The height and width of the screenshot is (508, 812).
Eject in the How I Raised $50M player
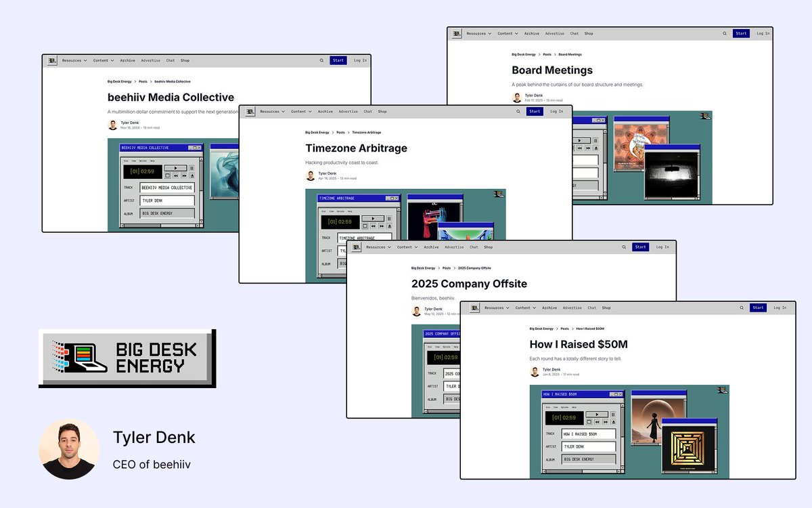613,422
